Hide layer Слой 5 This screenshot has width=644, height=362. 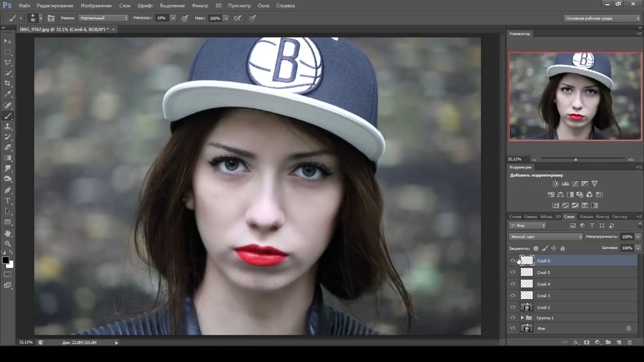point(513,273)
